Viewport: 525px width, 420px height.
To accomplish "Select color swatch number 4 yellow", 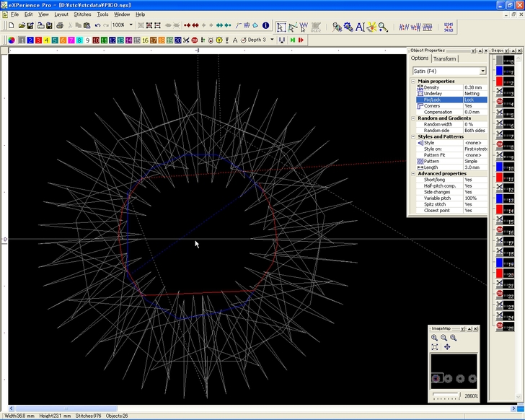I will tap(47, 40).
